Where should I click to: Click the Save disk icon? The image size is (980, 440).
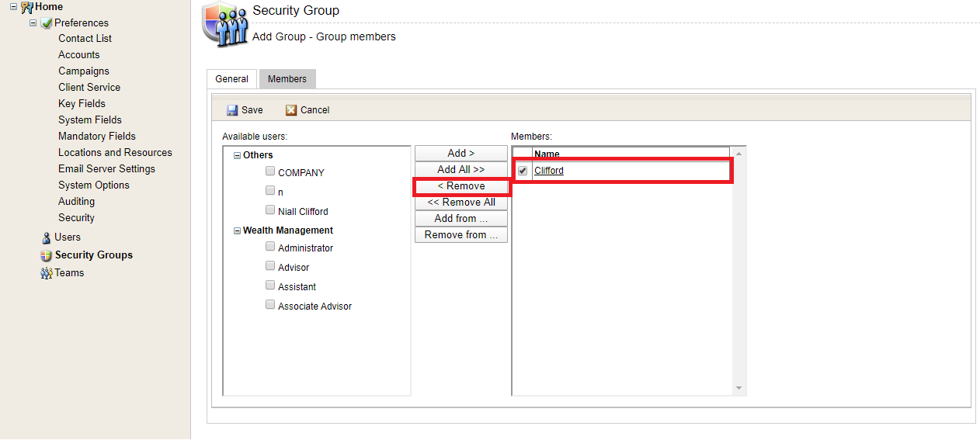(231, 110)
